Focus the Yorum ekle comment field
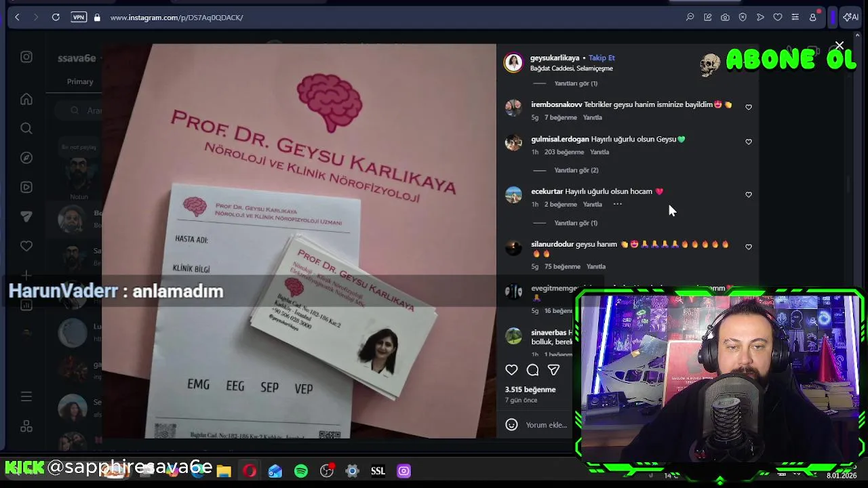 547,425
